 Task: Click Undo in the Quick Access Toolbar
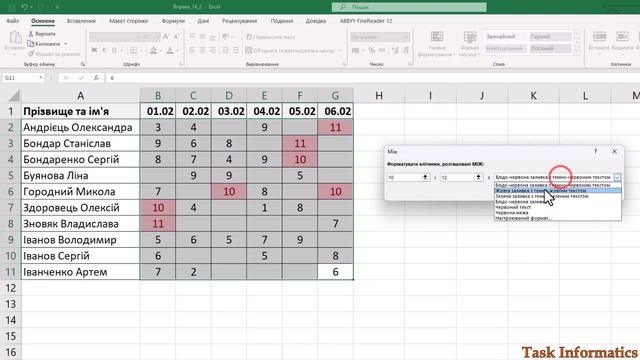coord(25,7)
